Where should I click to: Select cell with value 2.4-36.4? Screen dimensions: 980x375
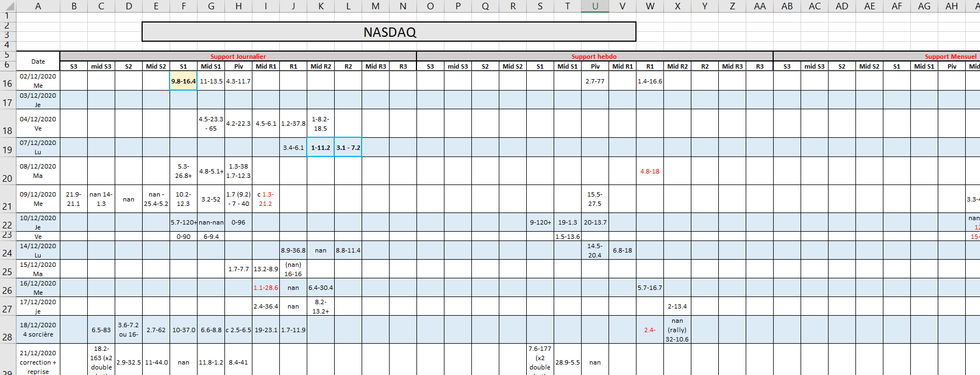click(x=266, y=306)
